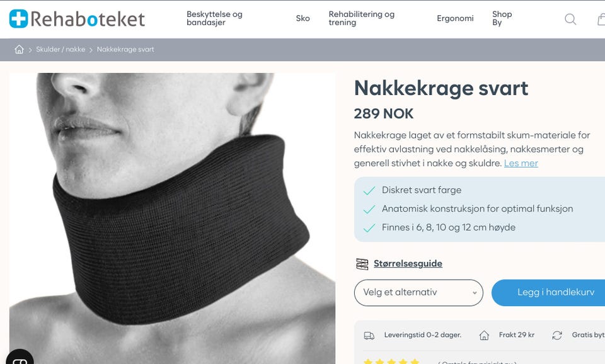Click the house icon beside Frakt 29 kr
This screenshot has height=364, width=605.
tap(484, 336)
